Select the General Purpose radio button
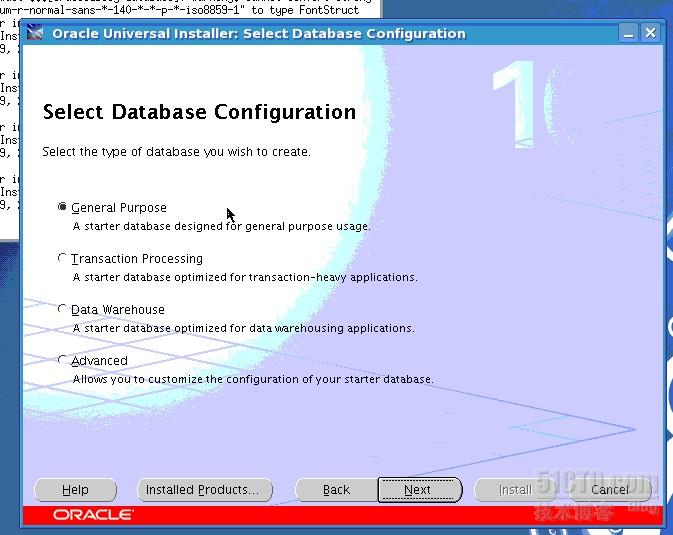The width and height of the screenshot is (673, 535). (62, 207)
